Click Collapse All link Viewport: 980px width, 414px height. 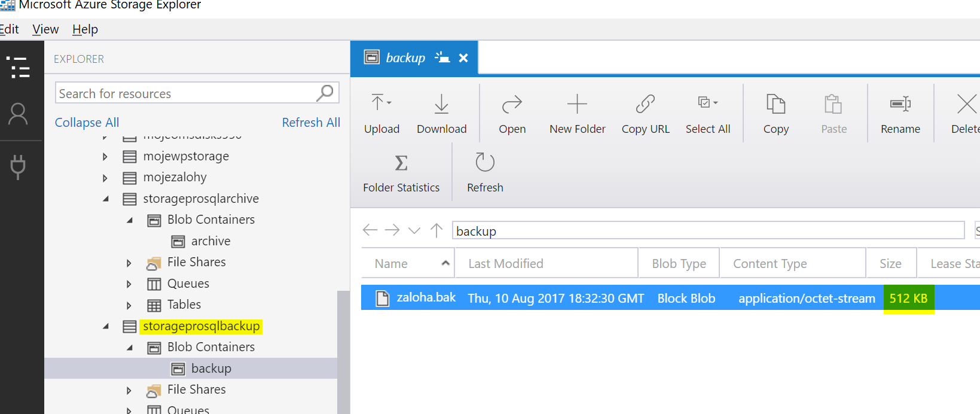point(87,123)
